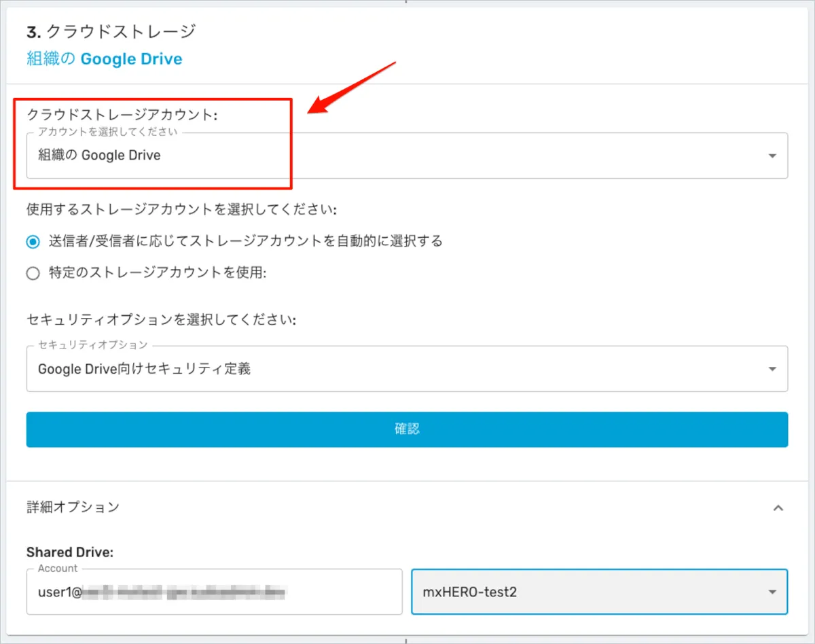The width and height of the screenshot is (815, 644).
Task: Click dropdown arrow for 組織の Google Drive
Action: [x=772, y=156]
